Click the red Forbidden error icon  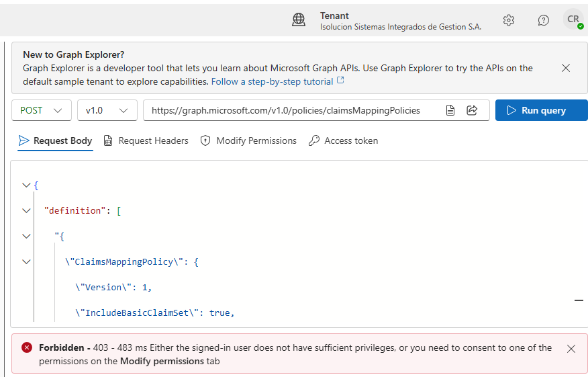click(27, 347)
